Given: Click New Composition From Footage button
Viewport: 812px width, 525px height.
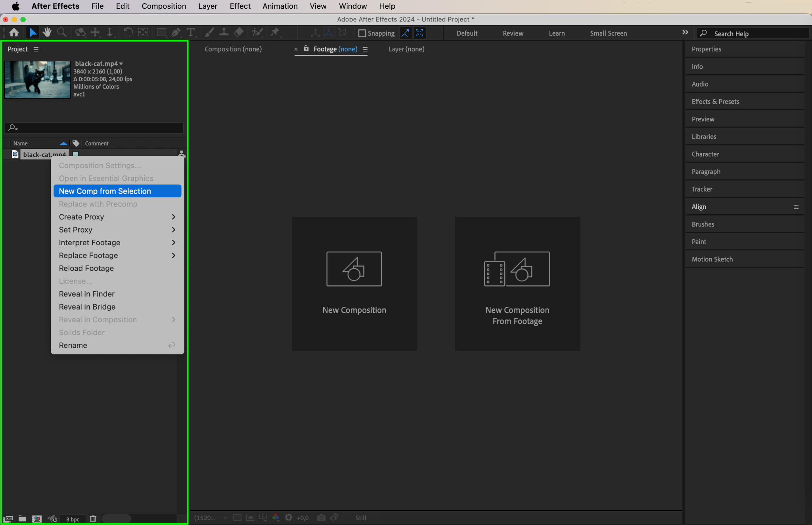Looking at the screenshot, I should click(517, 283).
